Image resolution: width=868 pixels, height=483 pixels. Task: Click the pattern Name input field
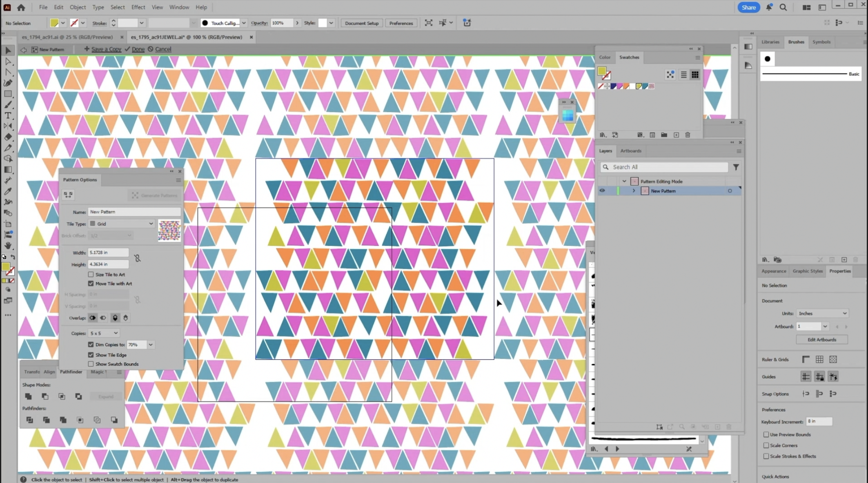tap(134, 212)
